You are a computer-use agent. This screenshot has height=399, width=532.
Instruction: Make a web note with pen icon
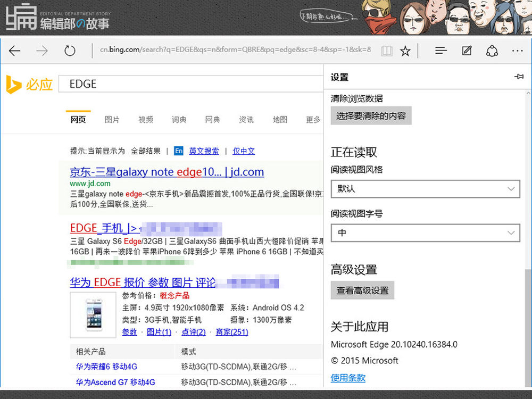467,51
